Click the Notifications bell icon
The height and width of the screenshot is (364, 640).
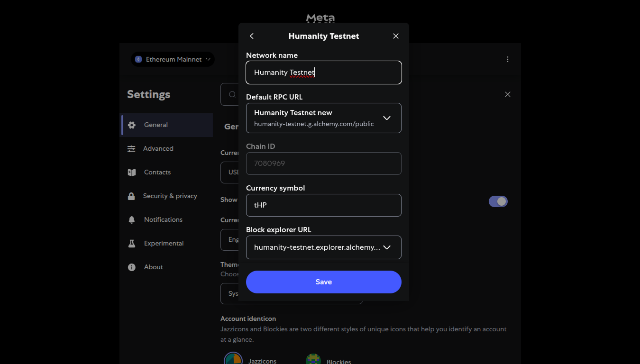coord(132,220)
